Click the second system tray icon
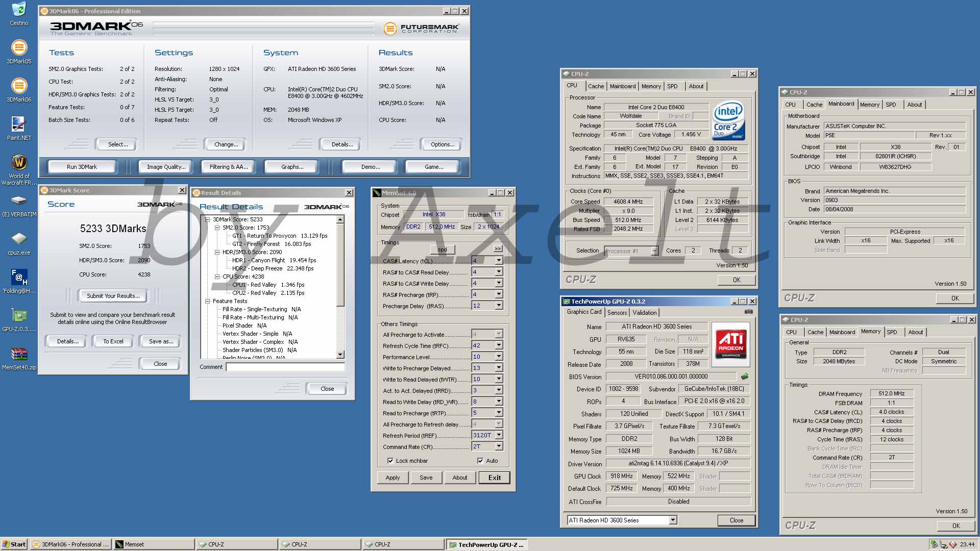 tap(943, 544)
